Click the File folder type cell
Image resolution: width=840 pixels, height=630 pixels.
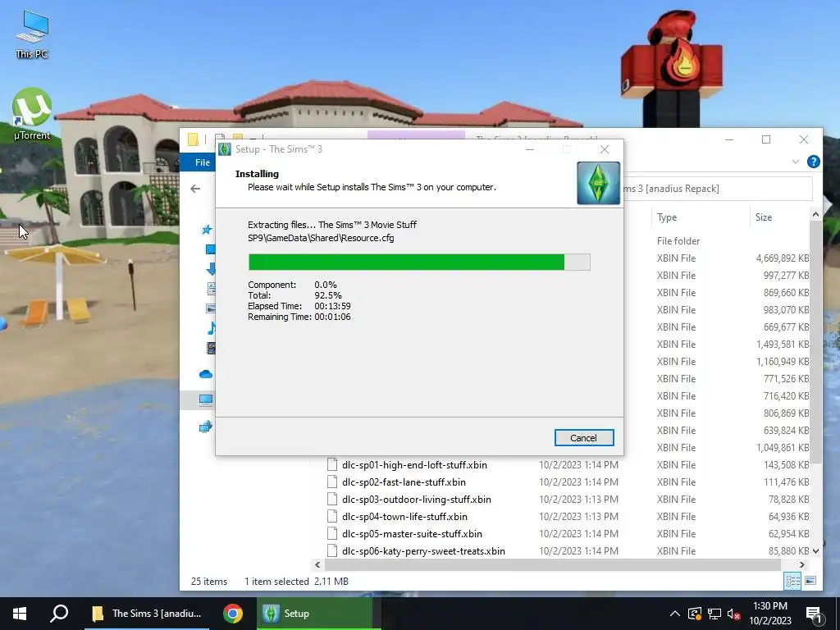coord(678,241)
